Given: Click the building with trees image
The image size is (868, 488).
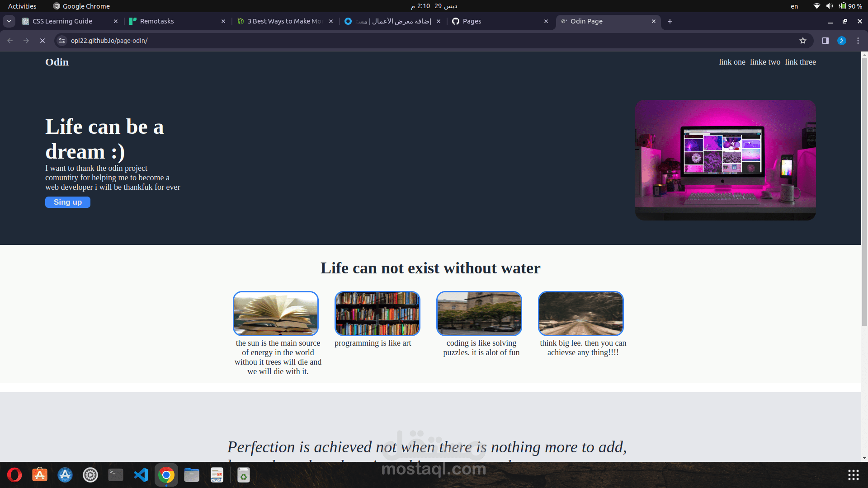Looking at the screenshot, I should pos(479,314).
